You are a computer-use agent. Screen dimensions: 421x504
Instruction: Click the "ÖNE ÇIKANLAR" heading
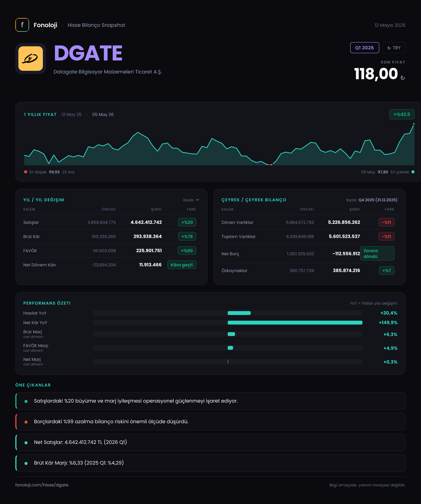33,385
